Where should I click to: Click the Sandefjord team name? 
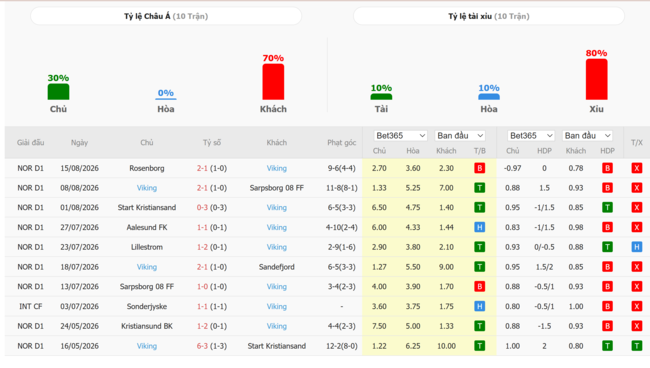[276, 267]
